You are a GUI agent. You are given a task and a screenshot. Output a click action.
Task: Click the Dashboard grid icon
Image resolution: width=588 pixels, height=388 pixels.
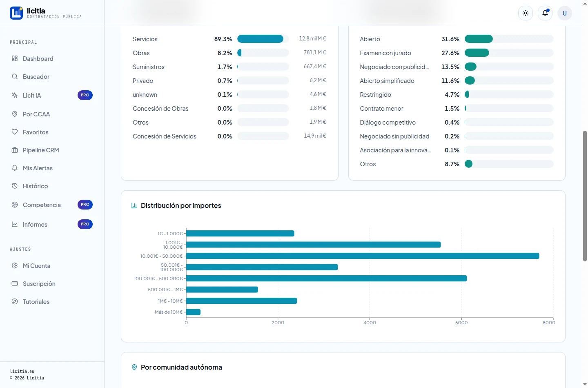15,58
